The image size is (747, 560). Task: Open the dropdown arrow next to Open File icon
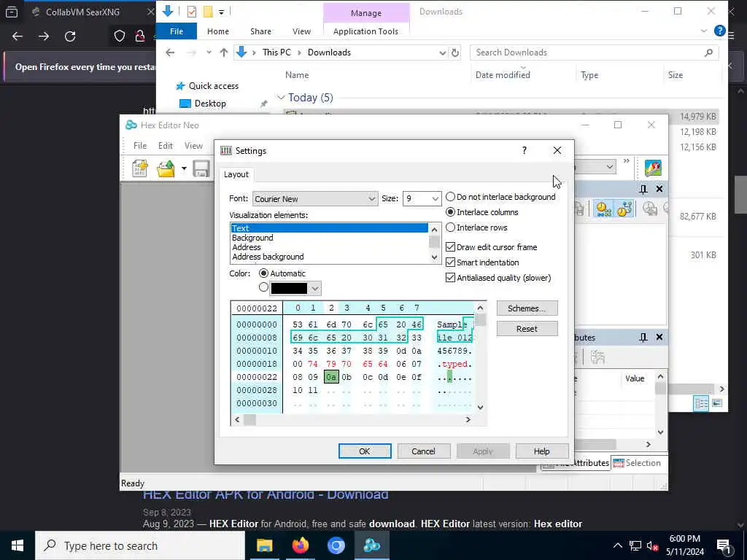[x=183, y=168]
